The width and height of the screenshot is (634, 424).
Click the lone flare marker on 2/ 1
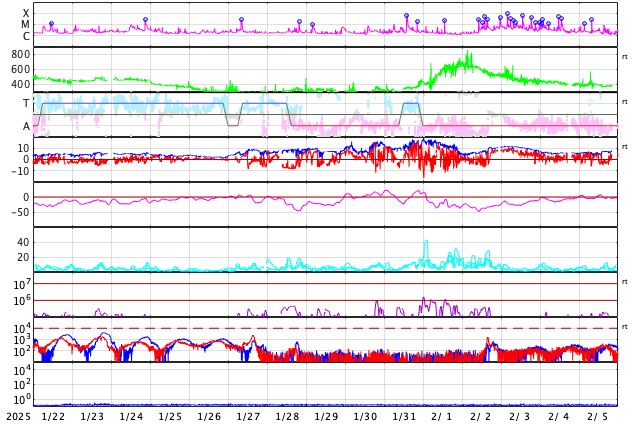point(444,20)
